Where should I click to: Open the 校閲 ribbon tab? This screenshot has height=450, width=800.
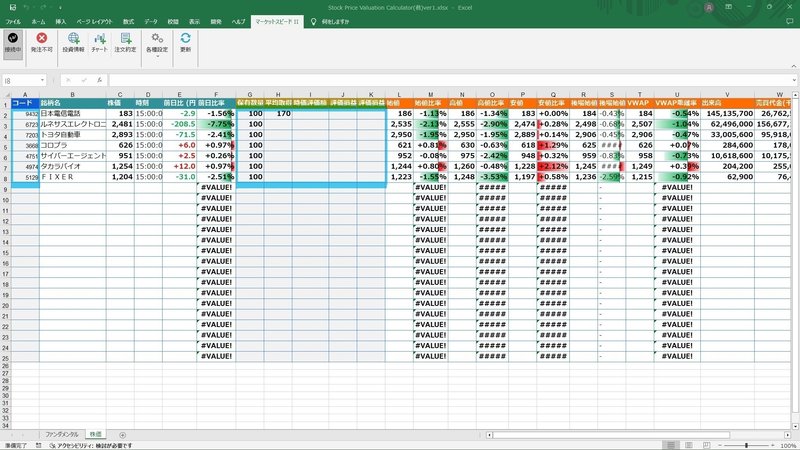173,21
